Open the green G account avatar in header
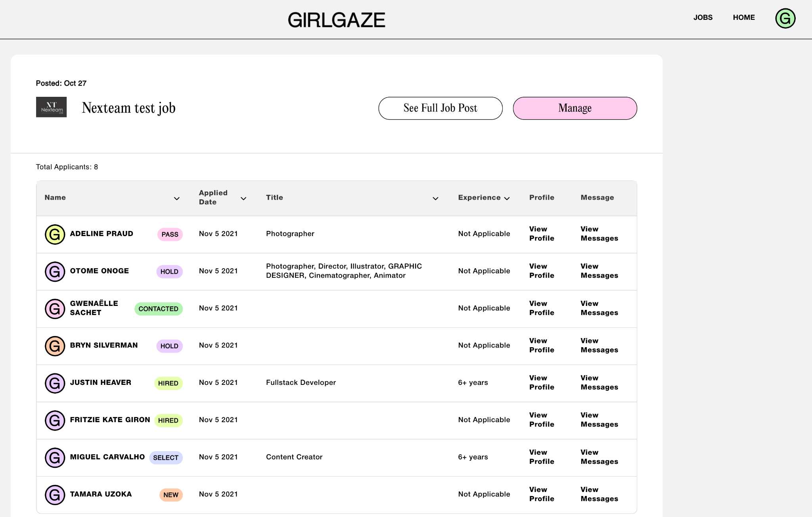 tap(785, 18)
